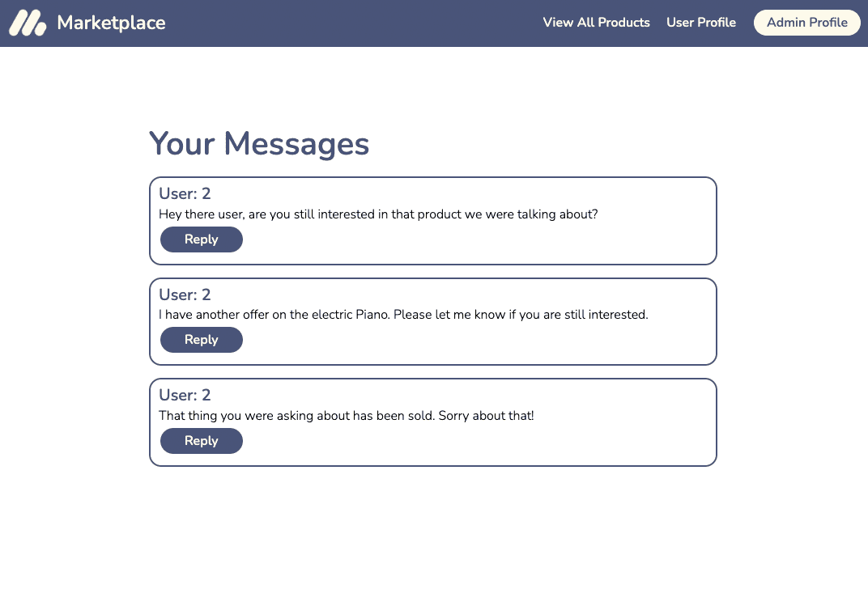
Task: Click the 'Hey there user' message text
Action: (378, 214)
